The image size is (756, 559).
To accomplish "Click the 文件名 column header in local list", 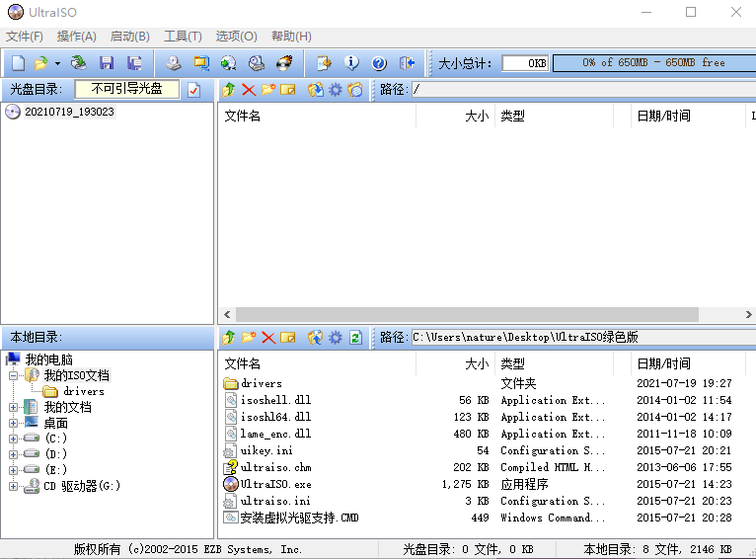I will [243, 363].
